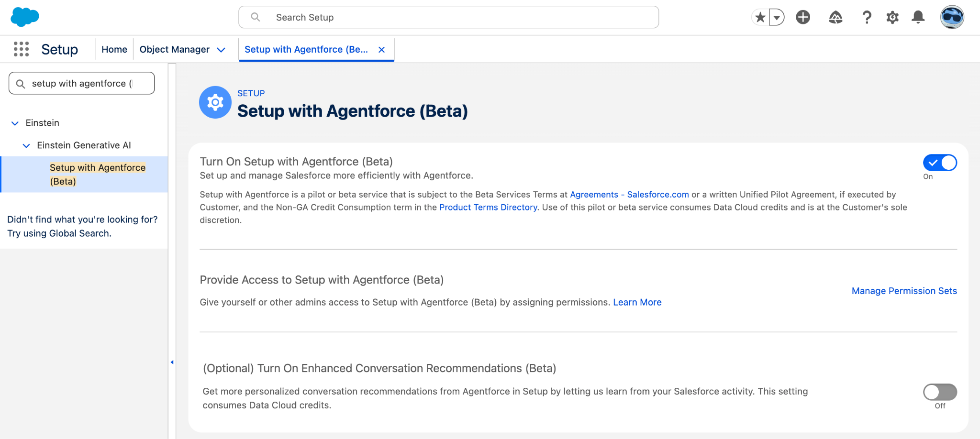This screenshot has width=980, height=439.
Task: Select the Setup with Agentforce (Beta) tab
Action: click(x=306, y=49)
